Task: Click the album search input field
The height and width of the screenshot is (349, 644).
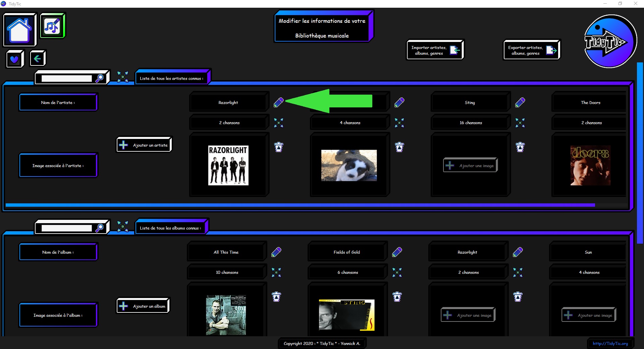Action: [x=66, y=228]
